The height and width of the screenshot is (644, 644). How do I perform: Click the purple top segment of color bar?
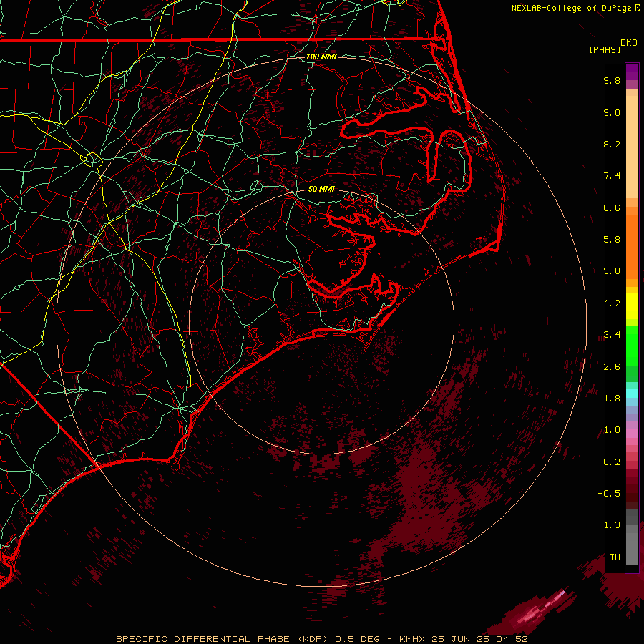tap(632, 72)
